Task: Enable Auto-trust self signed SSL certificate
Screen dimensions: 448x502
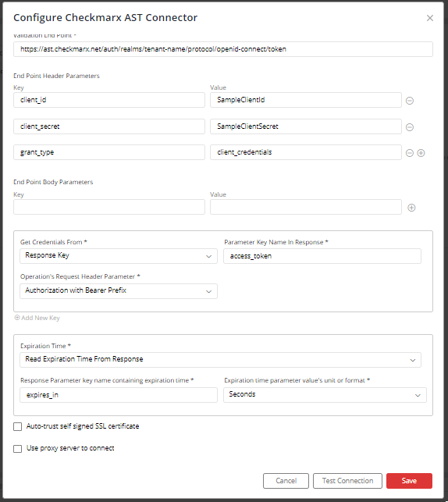Action: (18, 426)
